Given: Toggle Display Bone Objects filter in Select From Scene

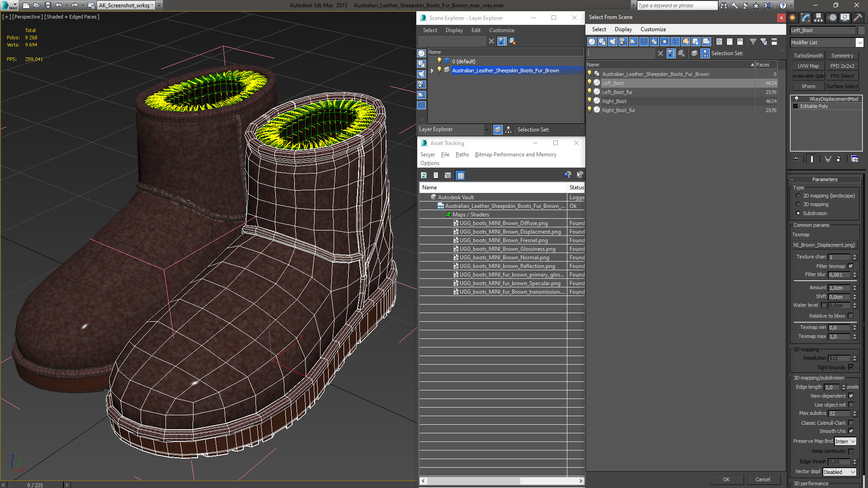Looking at the screenshot, I should 675,42.
